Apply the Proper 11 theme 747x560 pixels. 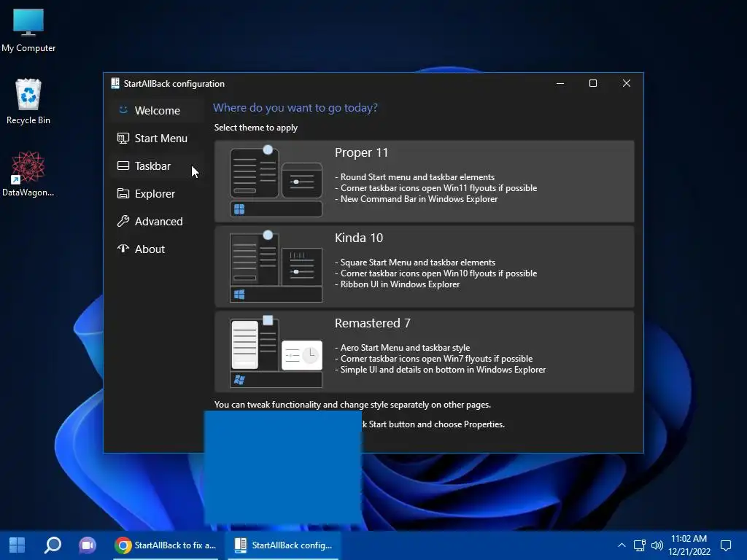(424, 181)
